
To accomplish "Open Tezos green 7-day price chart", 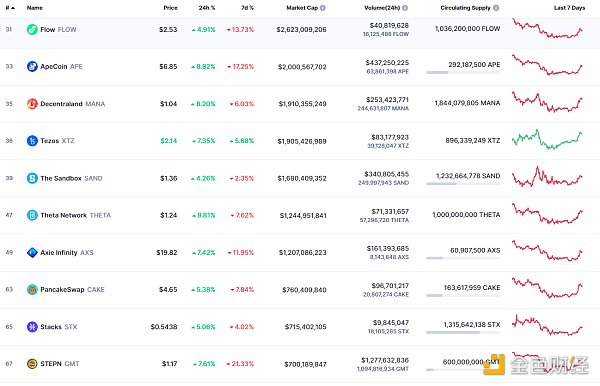I will coord(548,139).
